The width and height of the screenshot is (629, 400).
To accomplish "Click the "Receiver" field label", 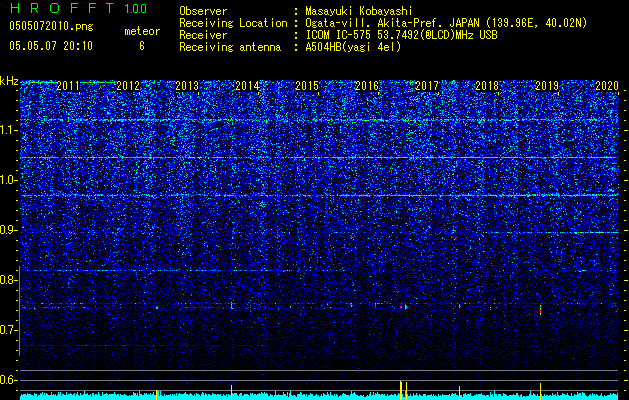I will (203, 35).
